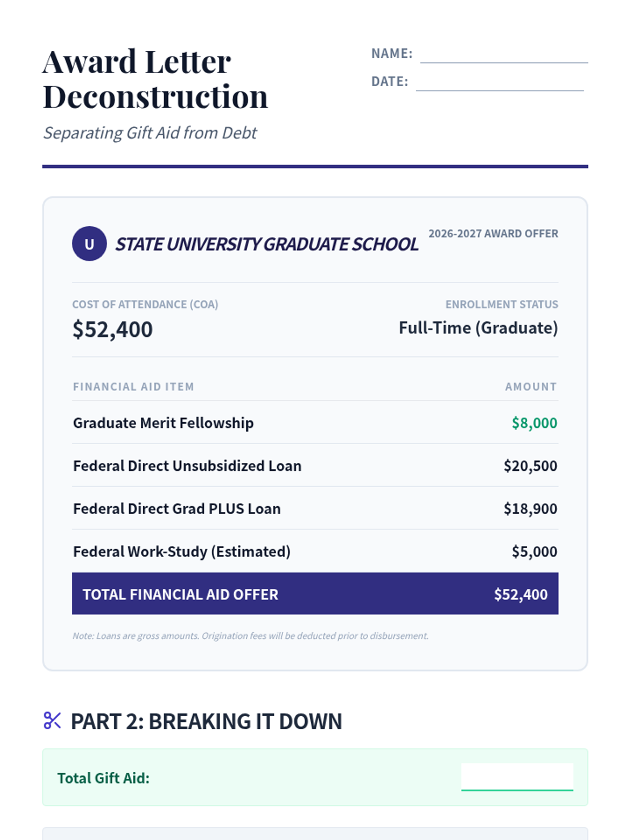Click the Part 2: Breaking It Down heading
630x840 pixels.
pyautogui.click(x=206, y=721)
